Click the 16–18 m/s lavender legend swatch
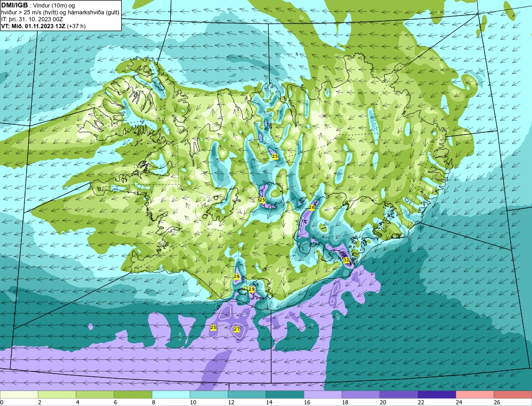532x406 pixels. (323, 395)
